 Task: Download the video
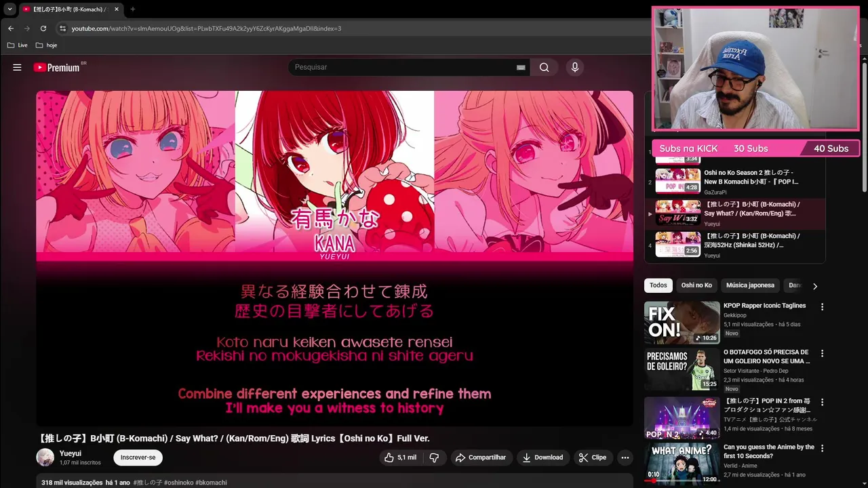coord(542,457)
